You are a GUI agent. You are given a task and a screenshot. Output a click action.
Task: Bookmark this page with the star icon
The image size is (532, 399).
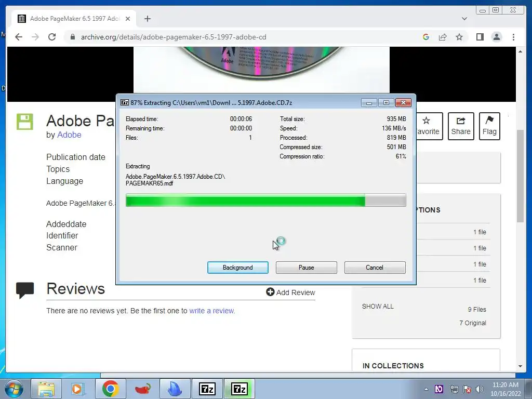[459, 37]
